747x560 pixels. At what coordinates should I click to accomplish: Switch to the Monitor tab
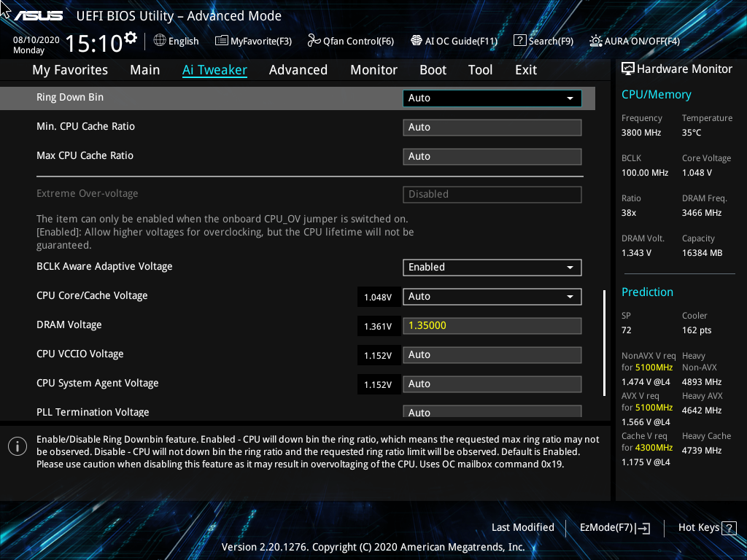click(373, 69)
